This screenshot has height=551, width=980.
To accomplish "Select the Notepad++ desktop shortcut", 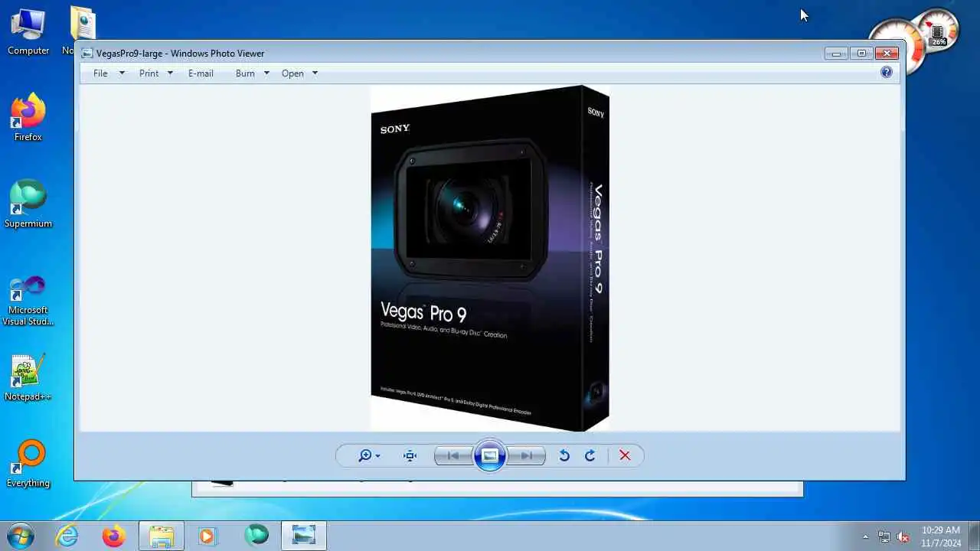I will coord(28,377).
